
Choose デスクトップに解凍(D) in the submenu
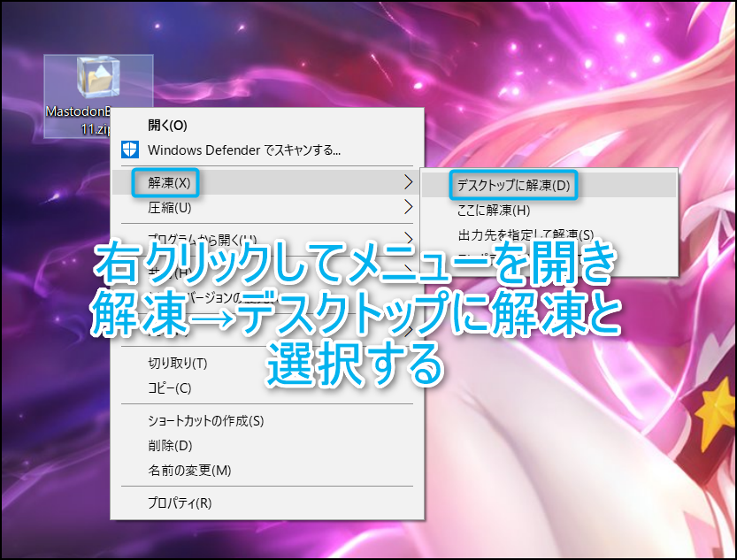point(513,186)
